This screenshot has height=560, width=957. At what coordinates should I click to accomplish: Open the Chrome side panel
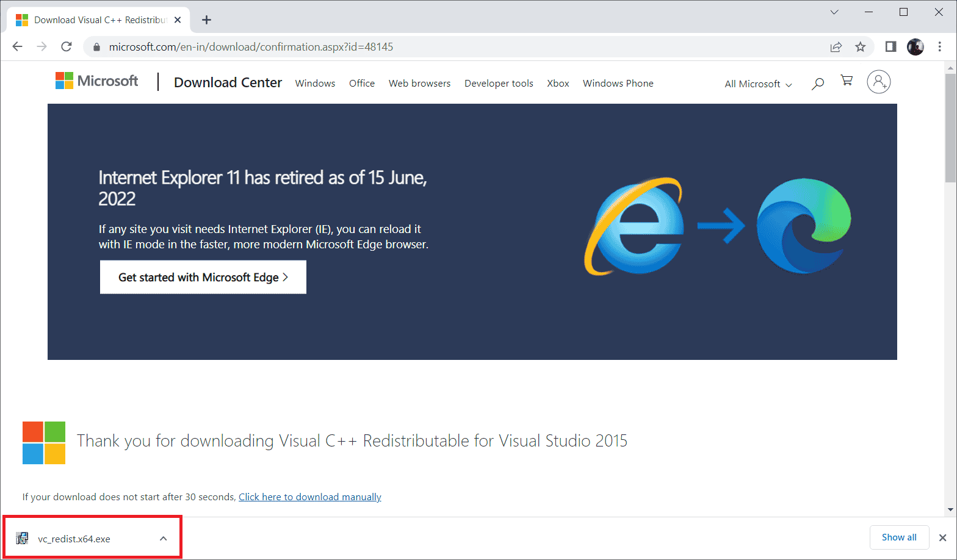tap(890, 47)
